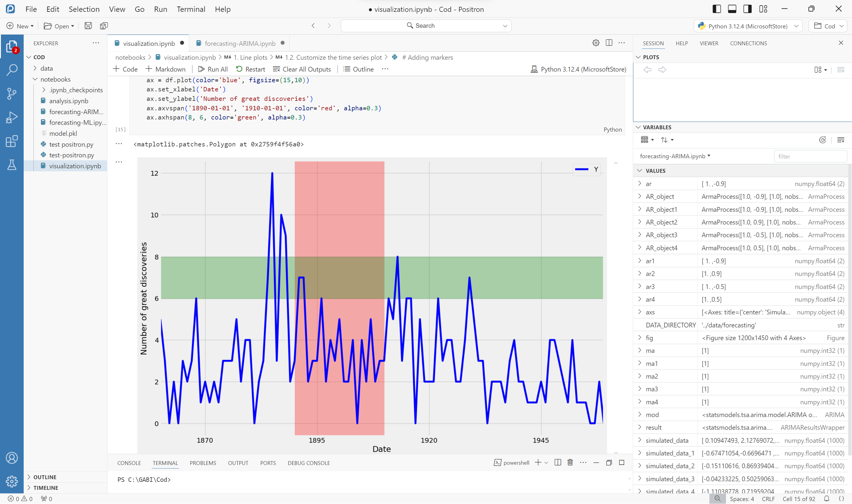
Task: Switch to forecasting-ARIMA.ipynb editor tab
Action: point(240,43)
